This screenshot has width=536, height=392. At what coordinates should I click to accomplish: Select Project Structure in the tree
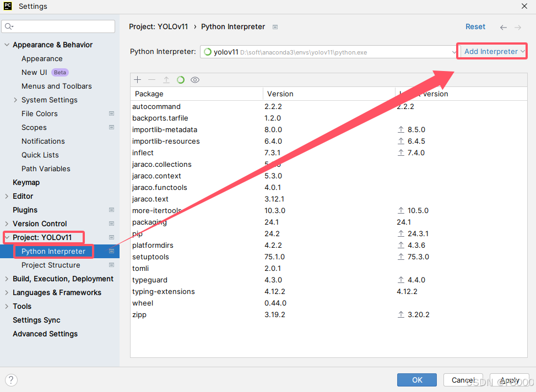51,265
